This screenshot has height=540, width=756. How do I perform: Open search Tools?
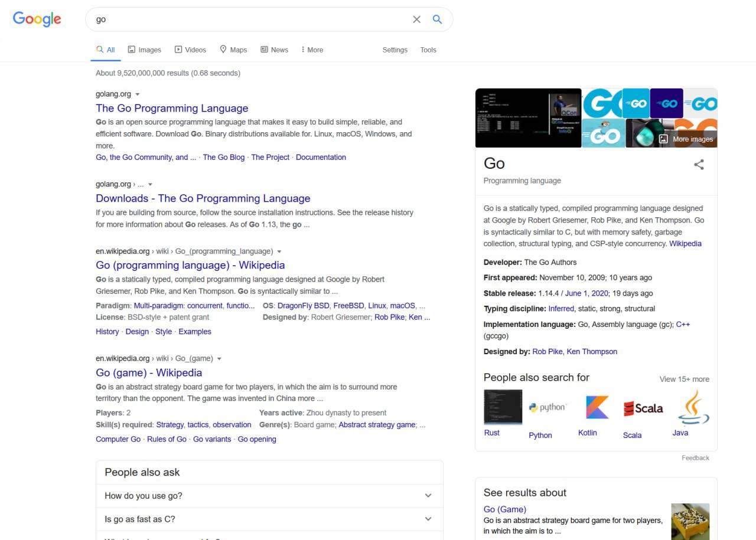428,50
